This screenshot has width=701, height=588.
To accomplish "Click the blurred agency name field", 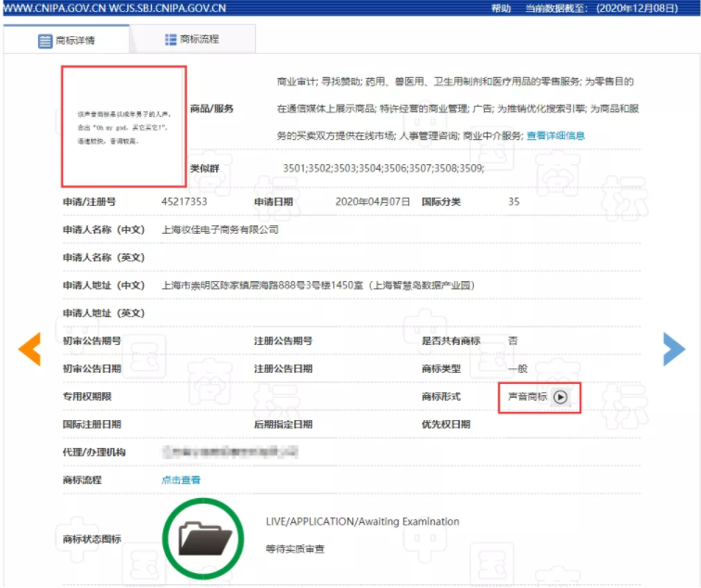I will coord(230,452).
